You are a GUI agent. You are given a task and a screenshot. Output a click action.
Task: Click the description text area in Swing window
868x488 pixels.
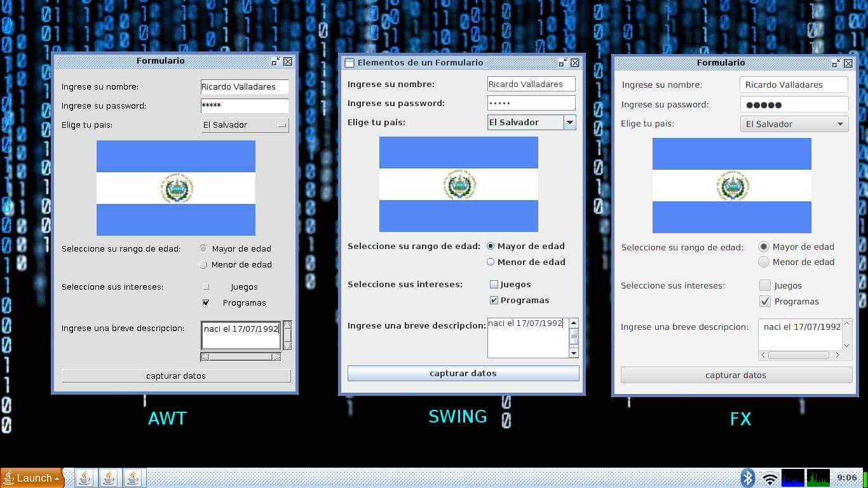tap(528, 338)
